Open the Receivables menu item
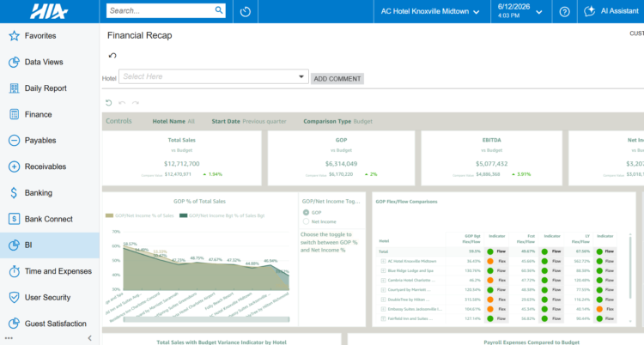Image resolution: width=644 pixels, height=345 pixels. coord(50,166)
